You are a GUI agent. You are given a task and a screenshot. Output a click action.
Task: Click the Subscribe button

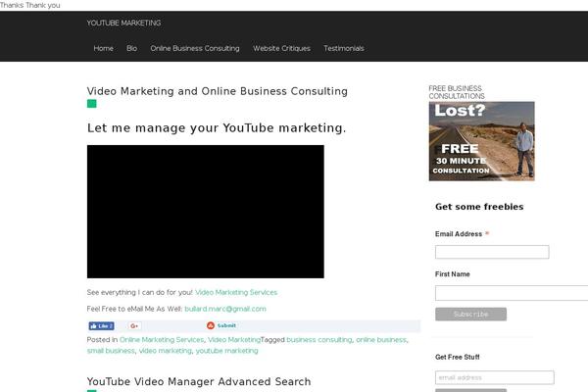471,315
